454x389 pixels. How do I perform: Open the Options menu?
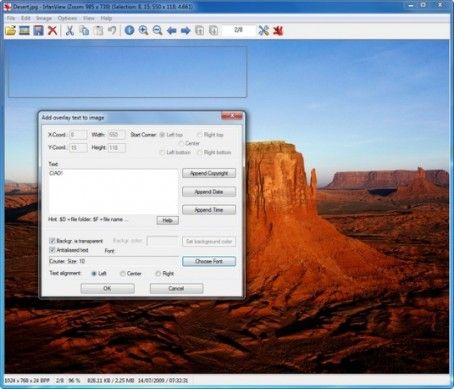point(67,18)
